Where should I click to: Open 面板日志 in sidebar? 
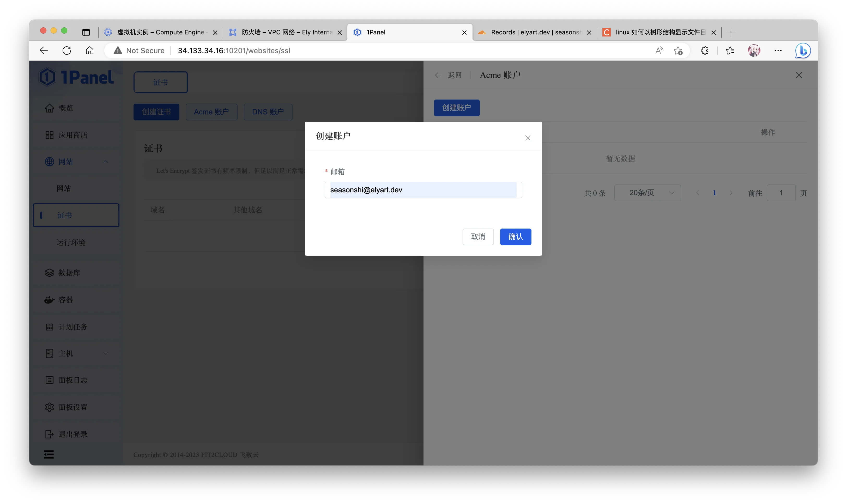76,380
